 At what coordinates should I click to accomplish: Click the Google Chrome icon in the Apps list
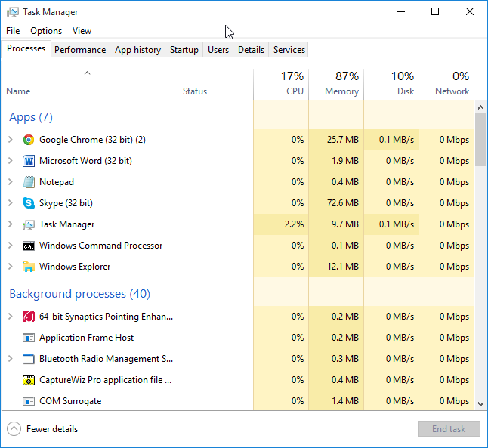point(28,140)
